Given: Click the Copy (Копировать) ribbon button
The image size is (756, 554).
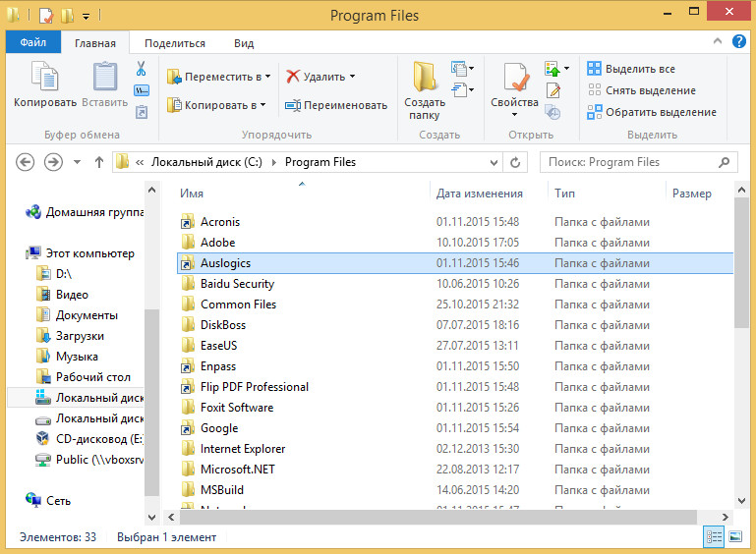Looking at the screenshot, I should click(45, 83).
